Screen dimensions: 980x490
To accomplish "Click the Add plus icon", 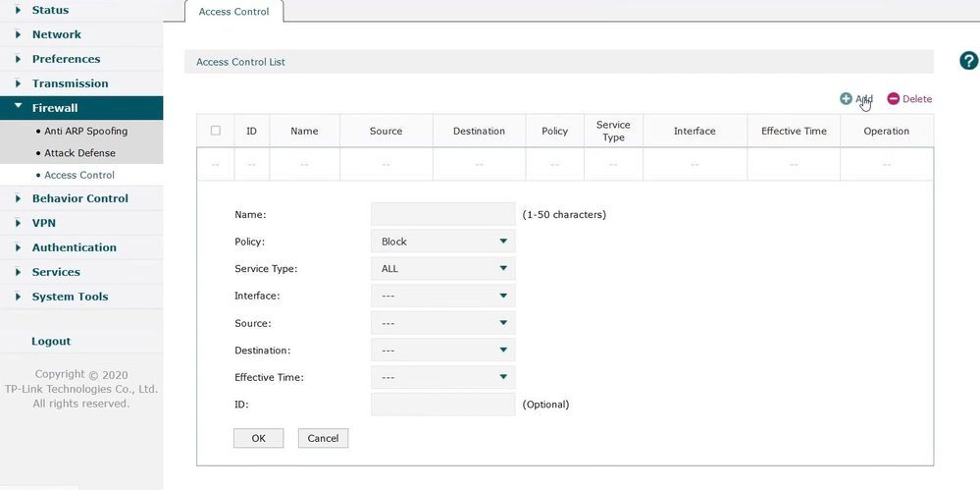I will click(x=846, y=99).
